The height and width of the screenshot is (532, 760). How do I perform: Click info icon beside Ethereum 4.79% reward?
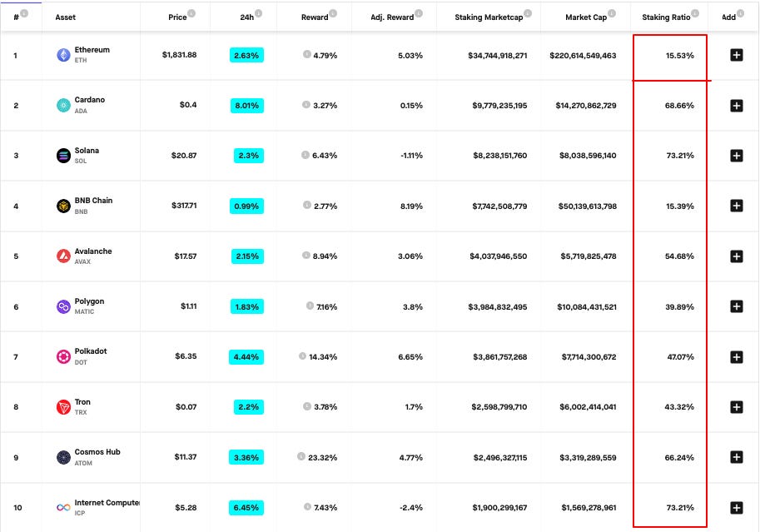[x=307, y=54]
